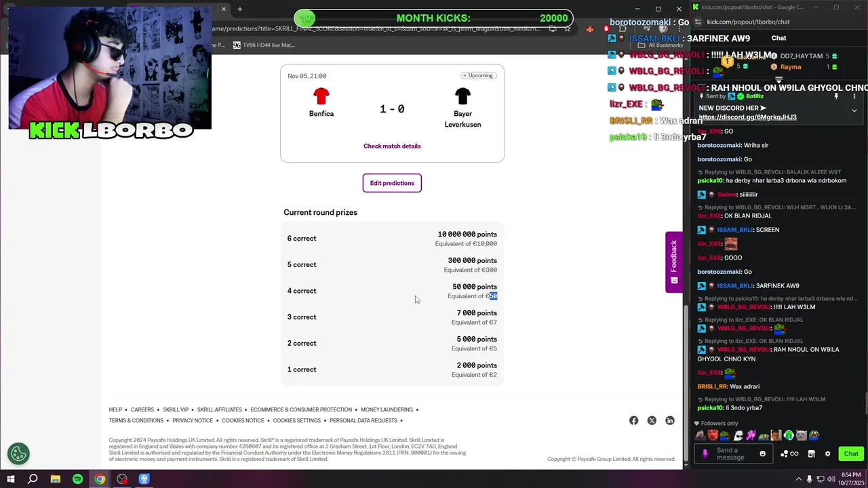Screen dimensions: 868x488
Task: Click the 10 000 000 points value
Action: (467, 235)
